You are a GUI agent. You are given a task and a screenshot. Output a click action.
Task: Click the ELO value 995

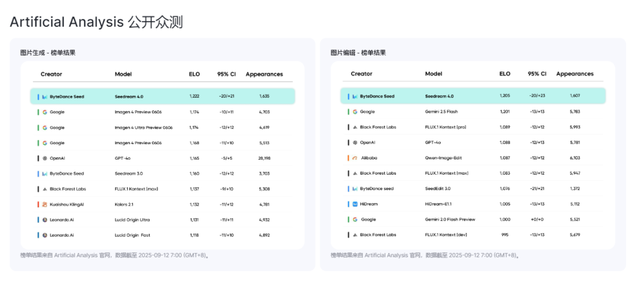tap(505, 235)
